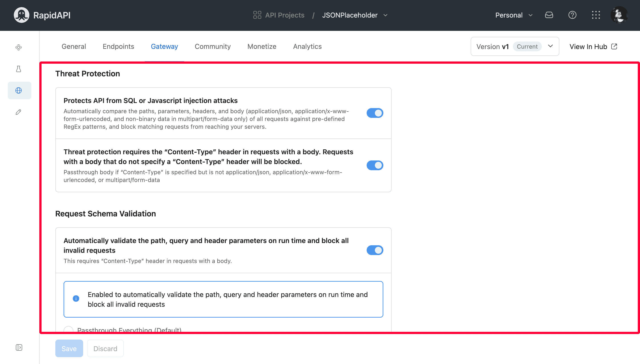Viewport: 640px width, 364px height.
Task: Select the Gateway tab
Action: [164, 46]
